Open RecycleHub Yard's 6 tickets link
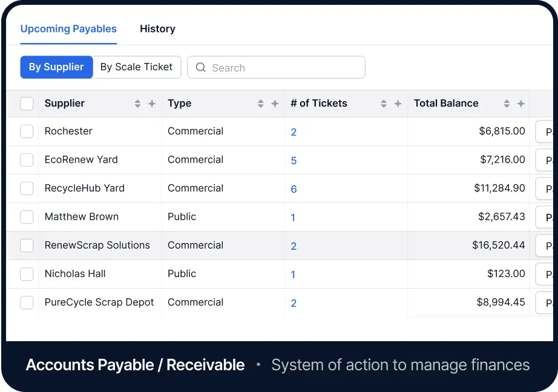The width and height of the screenshot is (558, 392). click(294, 189)
